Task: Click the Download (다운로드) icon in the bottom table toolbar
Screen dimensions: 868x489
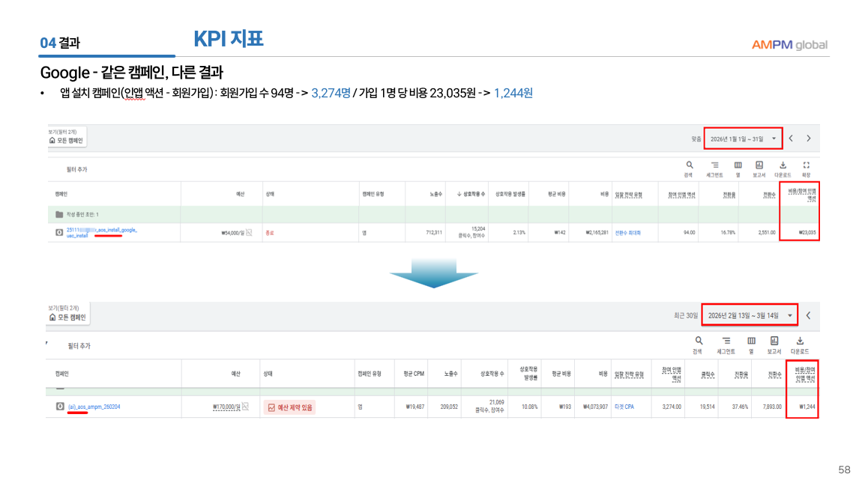Action: coord(798,341)
